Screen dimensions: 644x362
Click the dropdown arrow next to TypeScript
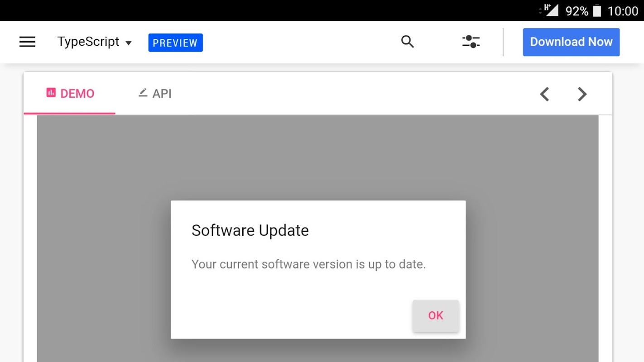pos(129,43)
